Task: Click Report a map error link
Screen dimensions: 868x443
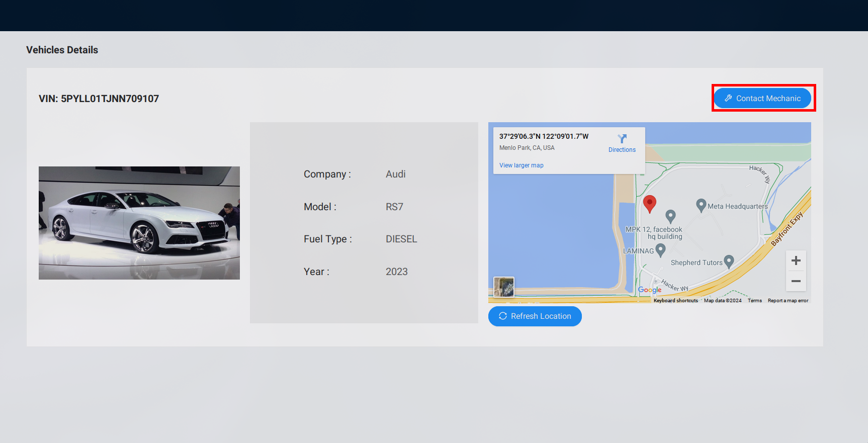Action: (788, 301)
